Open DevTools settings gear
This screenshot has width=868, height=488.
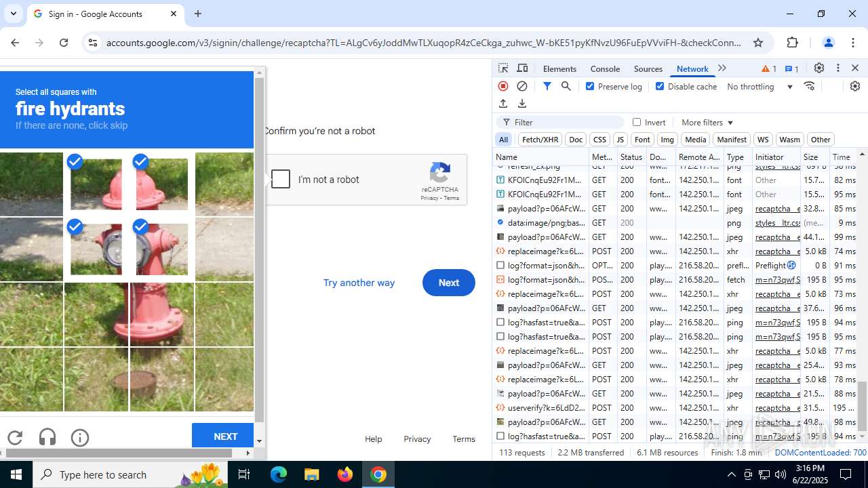pyautogui.click(x=819, y=68)
